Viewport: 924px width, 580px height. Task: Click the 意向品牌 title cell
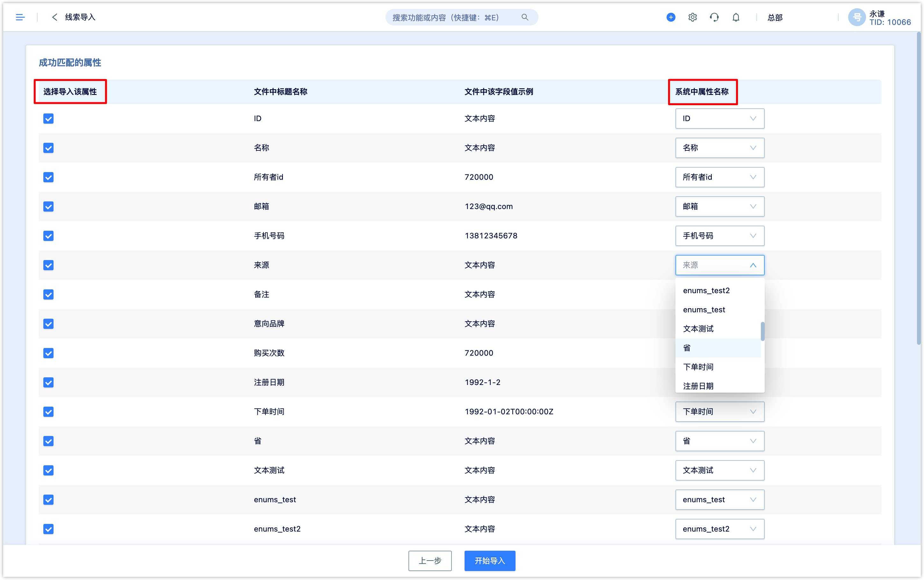269,324
